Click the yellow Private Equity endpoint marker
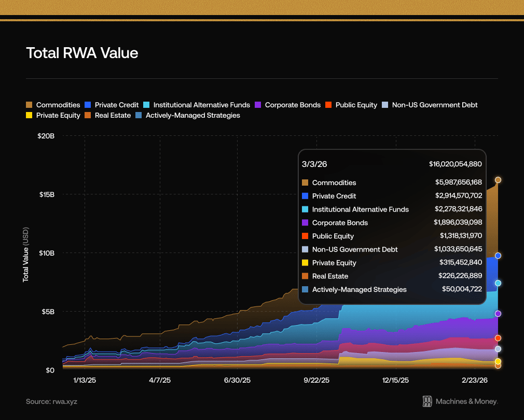 point(498,361)
